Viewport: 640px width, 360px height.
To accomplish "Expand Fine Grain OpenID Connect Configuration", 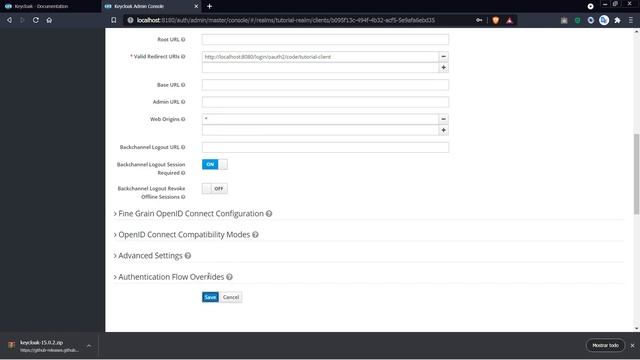I will coord(189,214).
